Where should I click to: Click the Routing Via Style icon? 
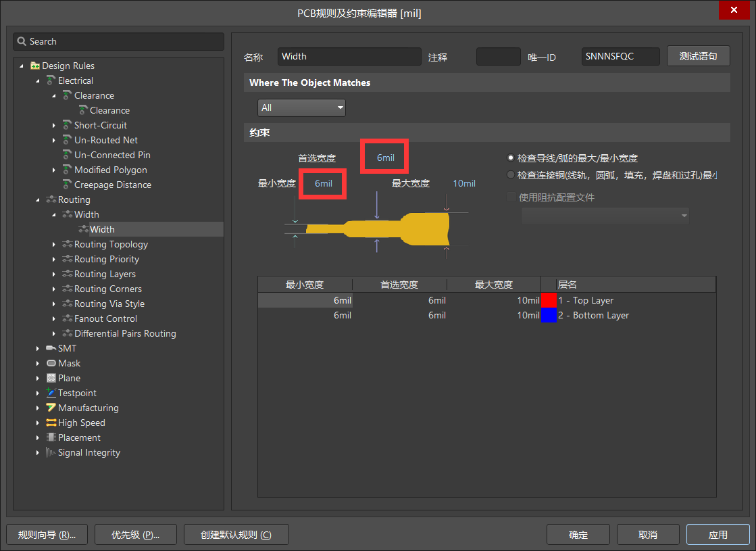[68, 304]
